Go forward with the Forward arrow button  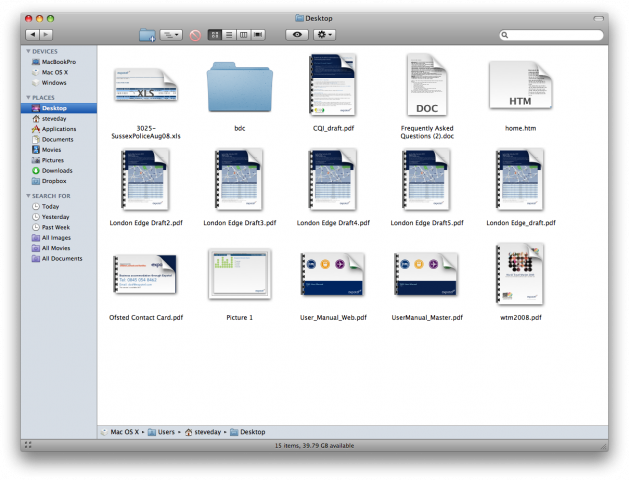[x=46, y=35]
